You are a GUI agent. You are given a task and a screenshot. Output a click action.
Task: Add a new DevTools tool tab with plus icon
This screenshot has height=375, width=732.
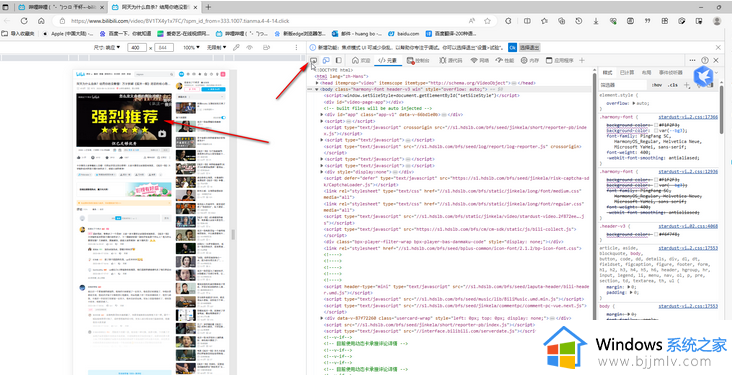582,61
